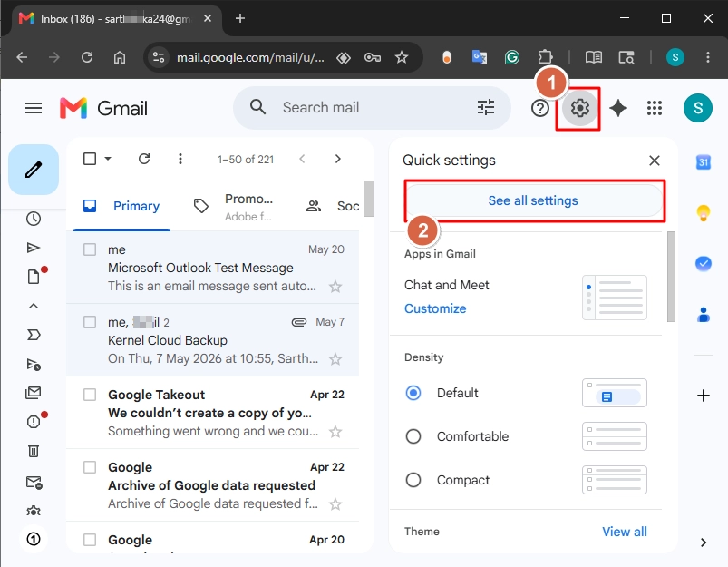This screenshot has width=728, height=567.
Task: Click the Gemini sparkle icon
Action: click(618, 108)
